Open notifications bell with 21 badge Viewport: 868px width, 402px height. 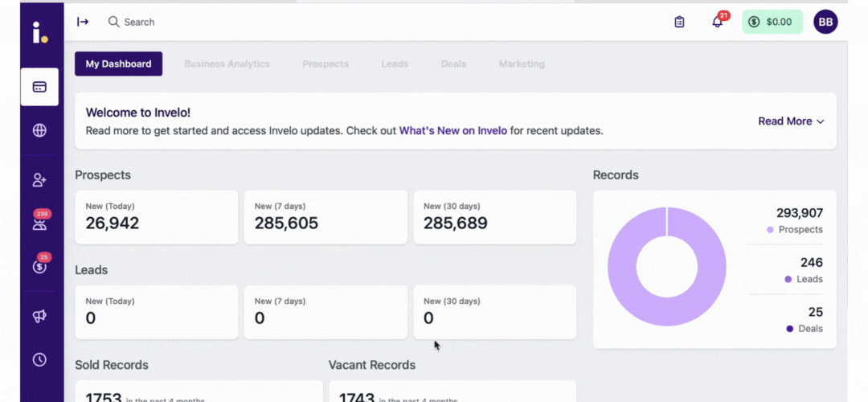pos(719,21)
